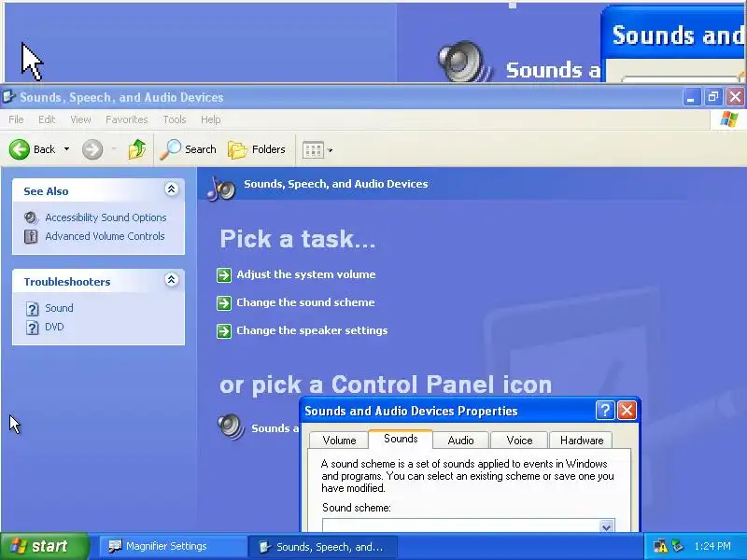The image size is (747, 560).
Task: Open the Edit menu
Action: [x=47, y=119]
